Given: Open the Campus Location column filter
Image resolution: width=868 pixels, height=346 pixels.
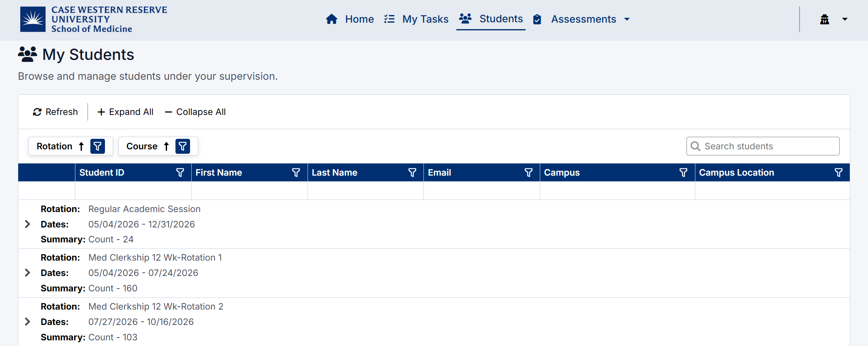Looking at the screenshot, I should 838,173.
